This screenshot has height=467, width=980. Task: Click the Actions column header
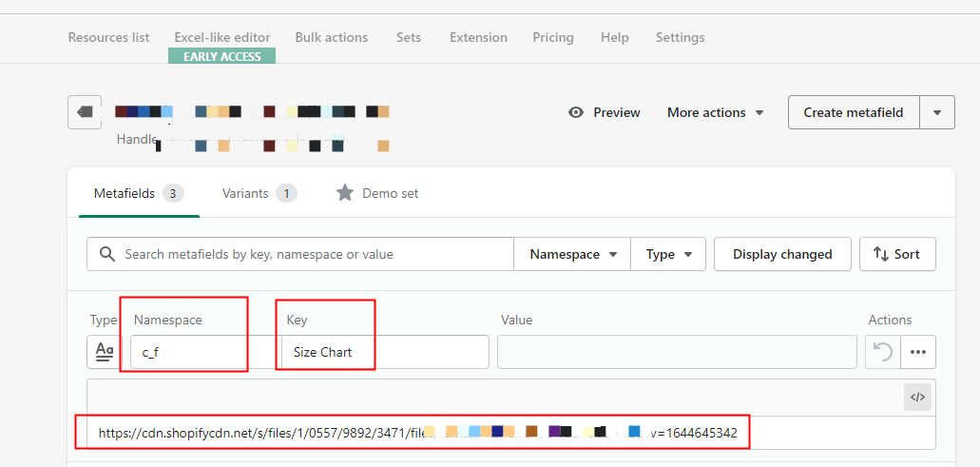(x=890, y=321)
